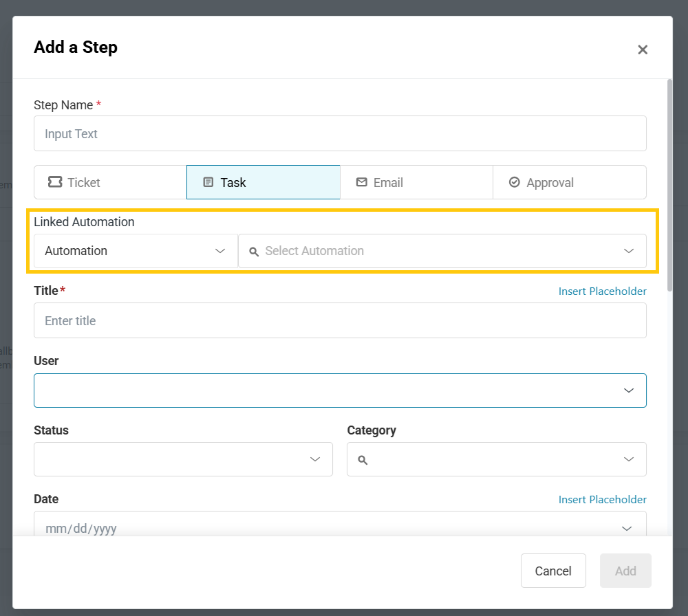Click the Step Name input field
Image resolution: width=688 pixels, height=616 pixels.
pyautogui.click(x=340, y=134)
